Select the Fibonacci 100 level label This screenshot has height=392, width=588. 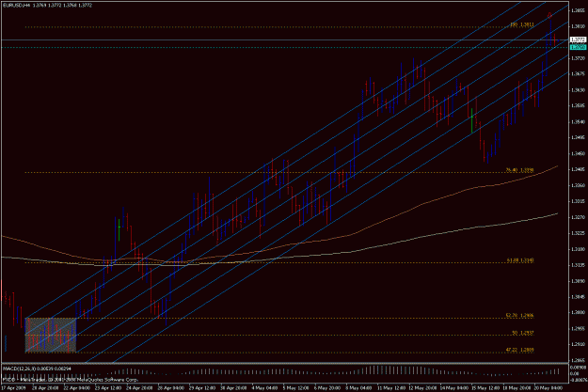point(522,24)
